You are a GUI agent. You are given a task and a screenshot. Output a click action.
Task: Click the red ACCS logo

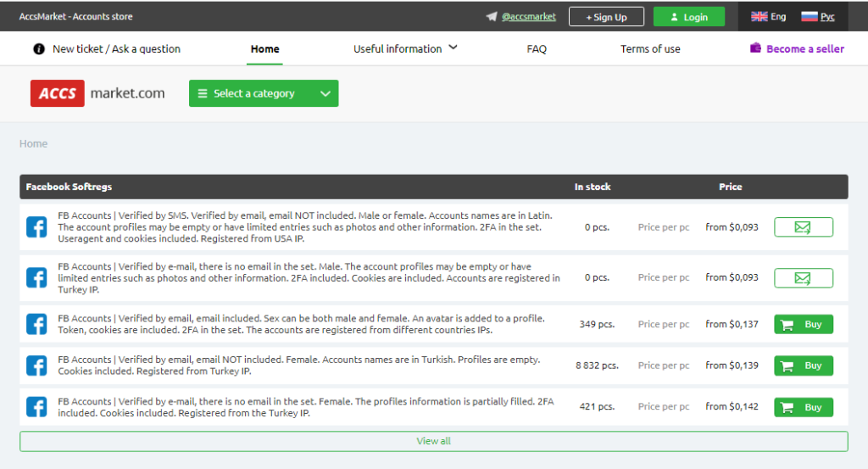click(58, 93)
